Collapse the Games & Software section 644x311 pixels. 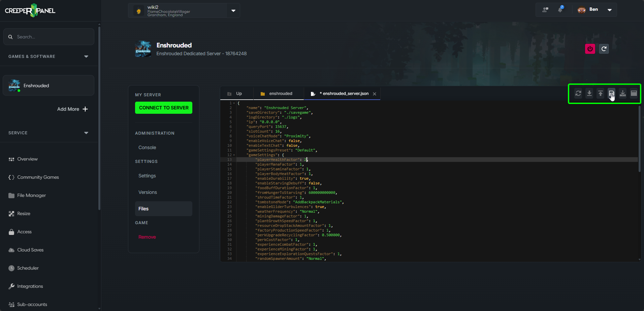coord(86,57)
